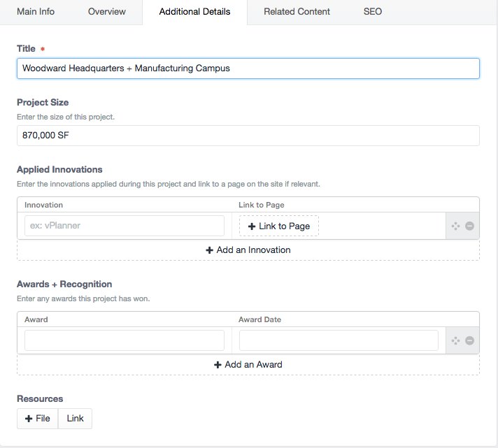Open the SEO tab
The image size is (498, 448).
pos(373,12)
